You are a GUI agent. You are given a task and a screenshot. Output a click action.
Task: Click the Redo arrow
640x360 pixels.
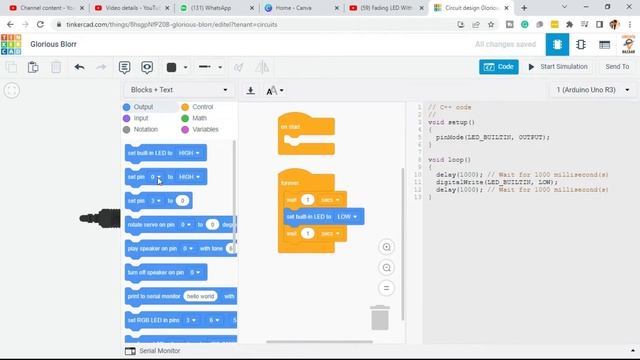pyautogui.click(x=101, y=67)
